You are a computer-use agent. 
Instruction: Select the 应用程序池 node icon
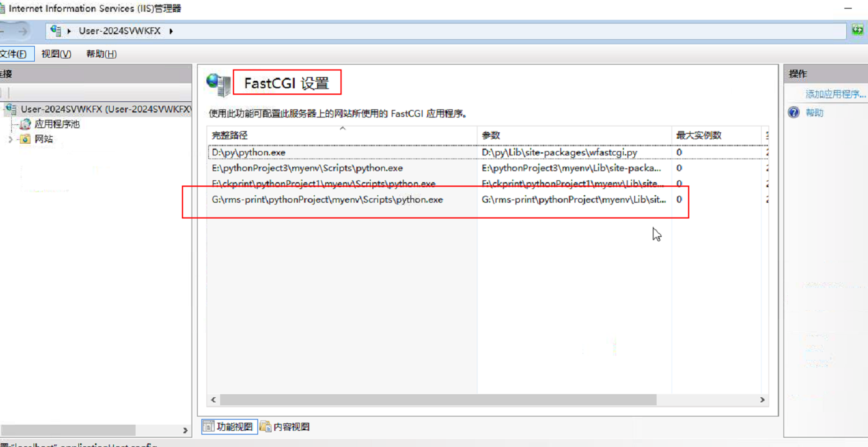[x=24, y=124]
